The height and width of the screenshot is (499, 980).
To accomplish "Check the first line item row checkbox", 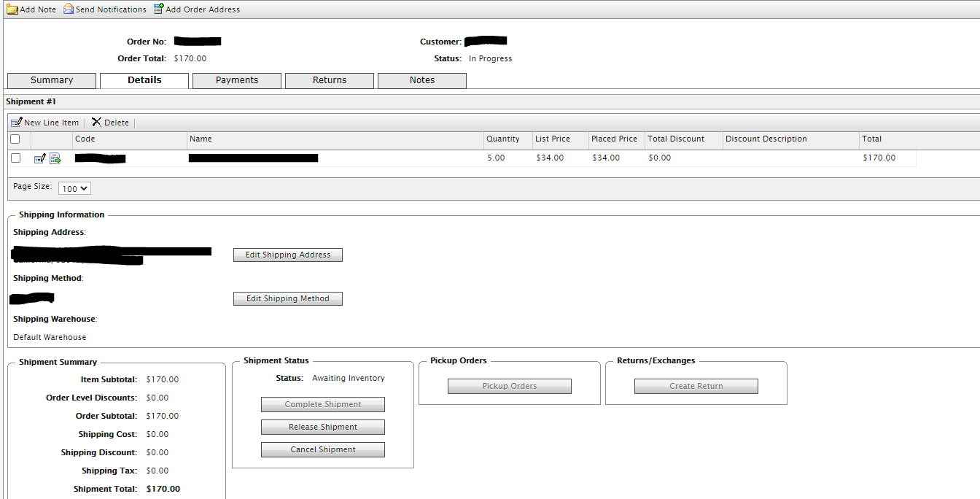I will coord(15,158).
